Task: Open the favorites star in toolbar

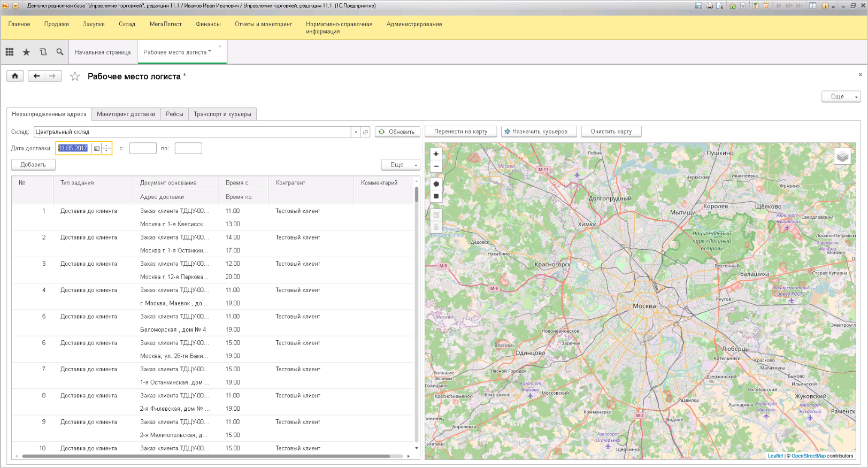Action: pos(26,52)
